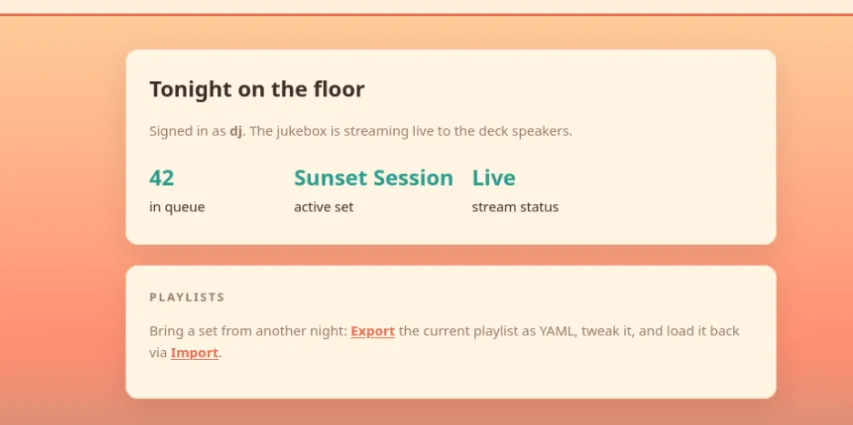
Task: Click the "stream status" label
Action: pos(515,207)
